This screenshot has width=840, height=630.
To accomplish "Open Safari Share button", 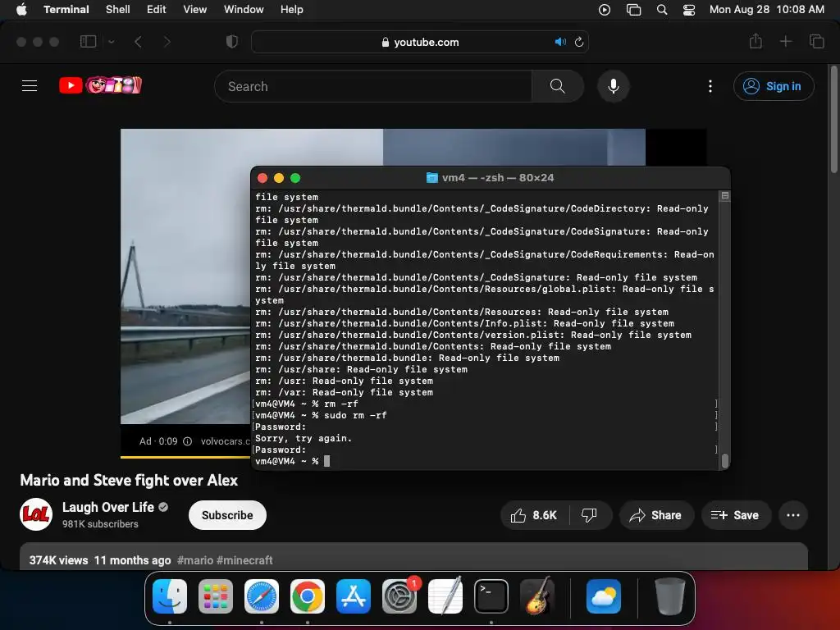I will pyautogui.click(x=756, y=41).
